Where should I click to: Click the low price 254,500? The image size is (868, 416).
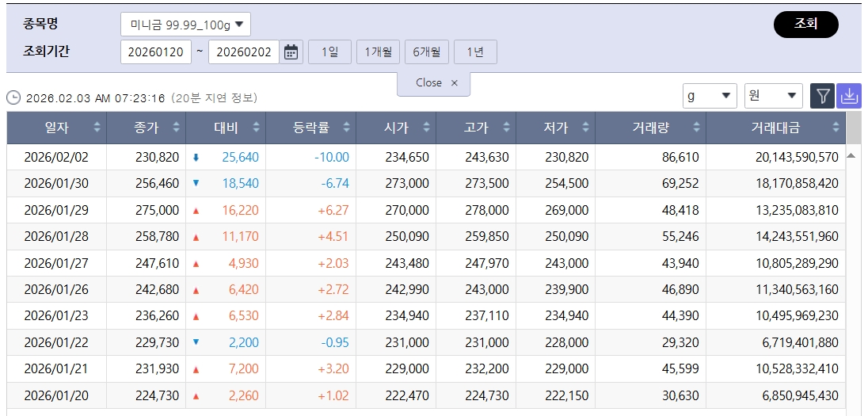pyautogui.click(x=566, y=183)
